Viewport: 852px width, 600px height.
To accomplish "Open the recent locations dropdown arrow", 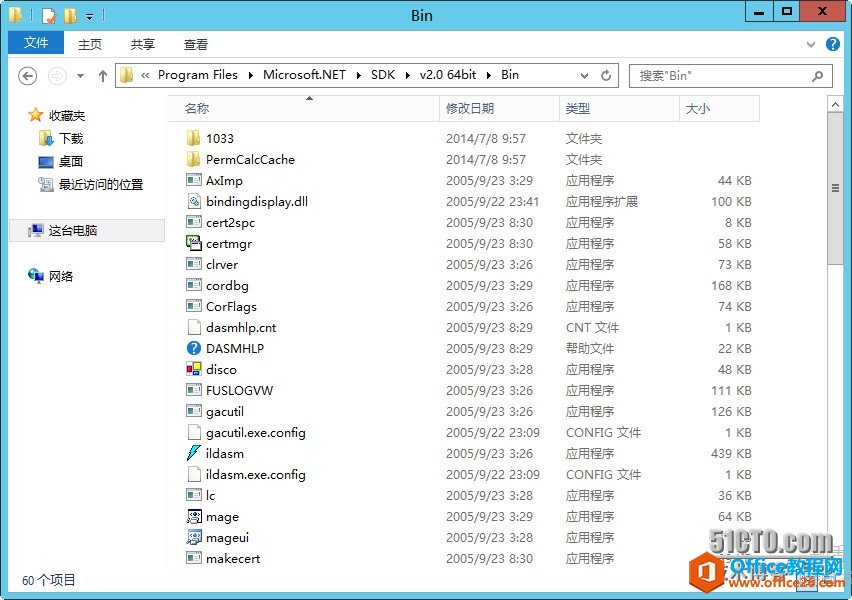I will tap(80, 76).
